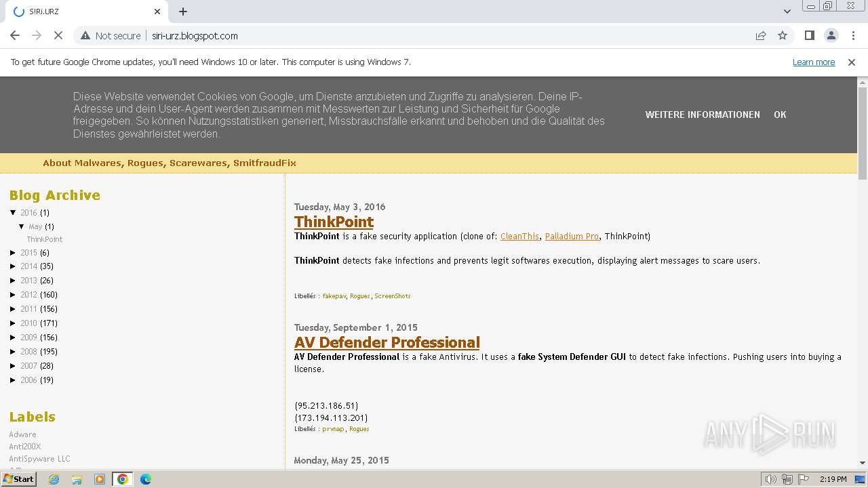Click the Not secure site info icon

coord(111,35)
